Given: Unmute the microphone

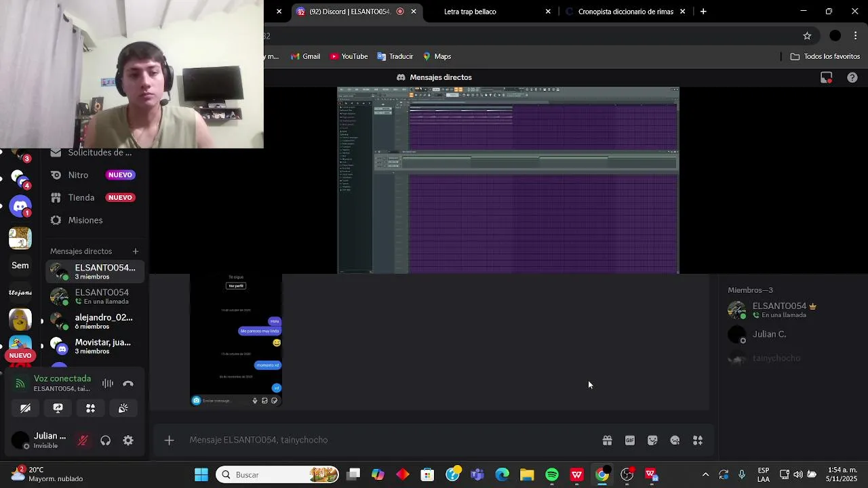Looking at the screenshot, I should coord(83,441).
